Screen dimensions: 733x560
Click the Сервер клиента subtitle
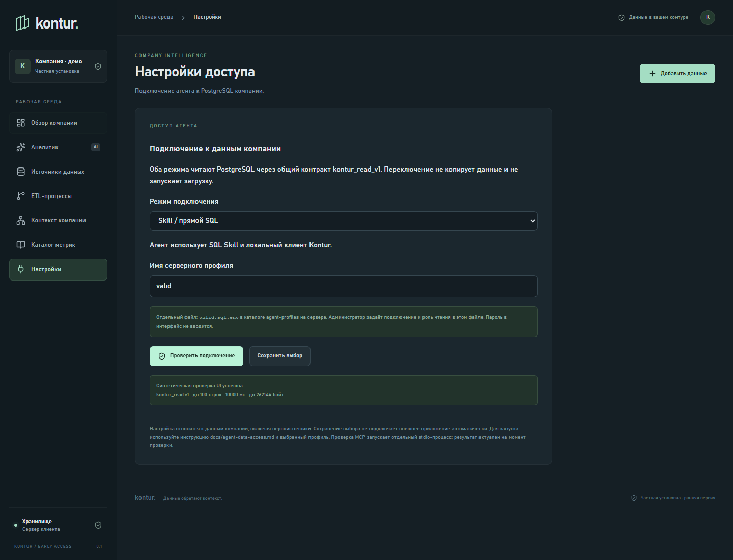[x=41, y=529]
